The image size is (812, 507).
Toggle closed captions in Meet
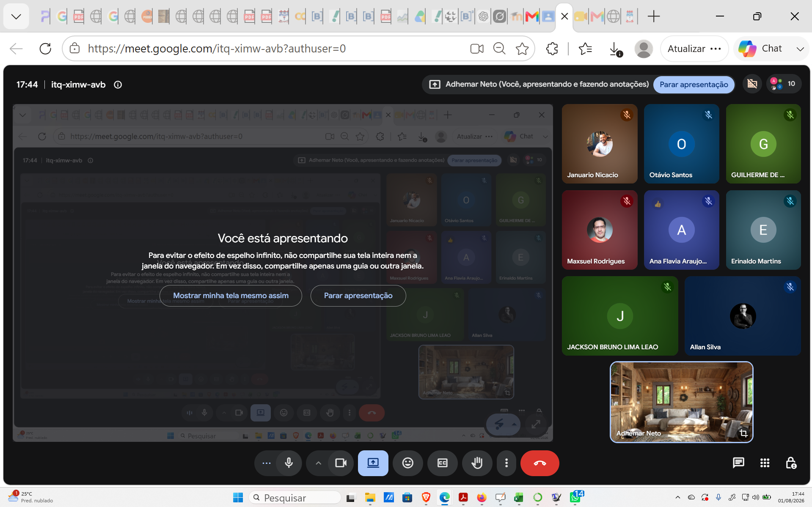[443, 463]
